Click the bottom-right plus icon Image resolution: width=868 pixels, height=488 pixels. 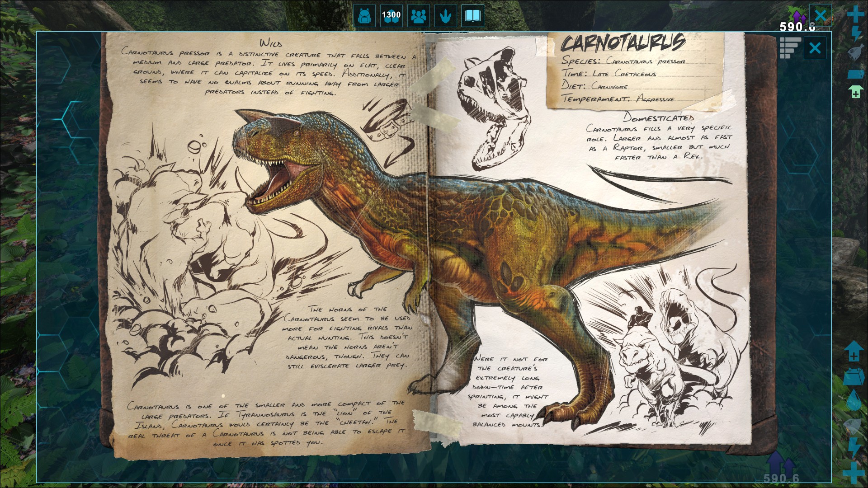[854, 471]
